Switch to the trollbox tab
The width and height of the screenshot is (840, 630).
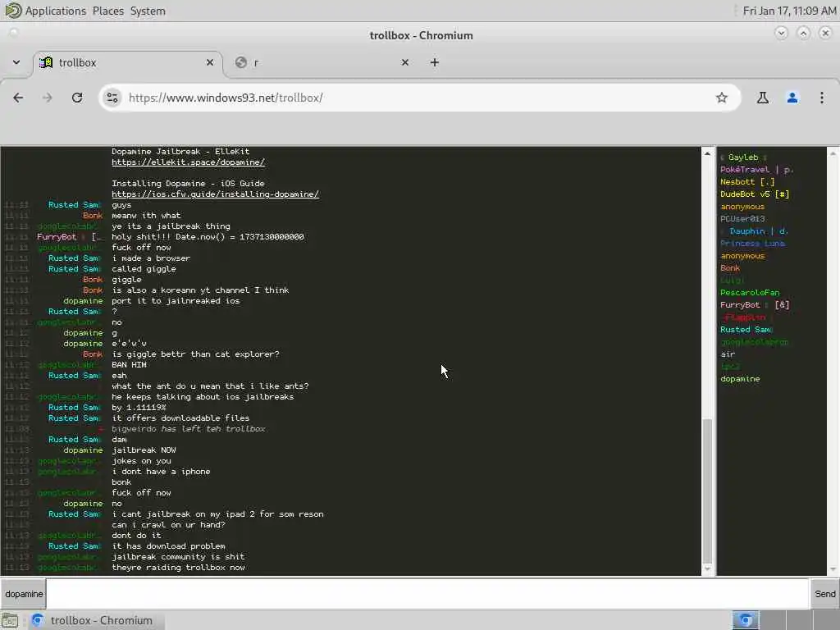(128, 62)
